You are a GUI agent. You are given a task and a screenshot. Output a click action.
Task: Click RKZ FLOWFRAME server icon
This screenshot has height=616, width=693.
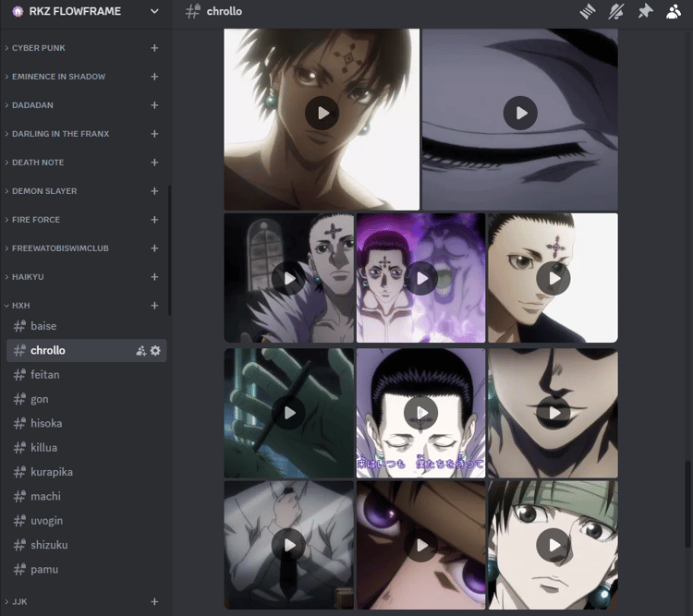coord(18,11)
